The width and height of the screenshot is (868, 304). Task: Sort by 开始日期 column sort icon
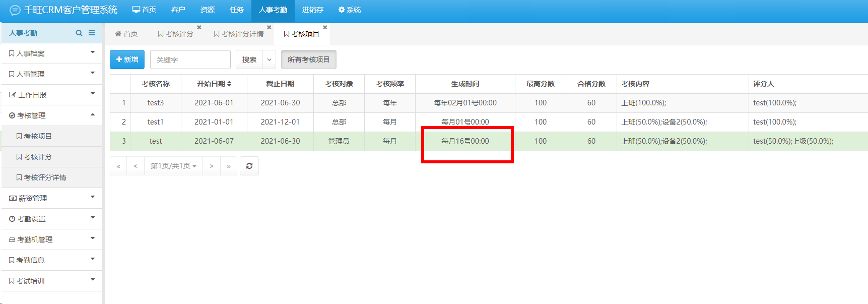pyautogui.click(x=229, y=84)
